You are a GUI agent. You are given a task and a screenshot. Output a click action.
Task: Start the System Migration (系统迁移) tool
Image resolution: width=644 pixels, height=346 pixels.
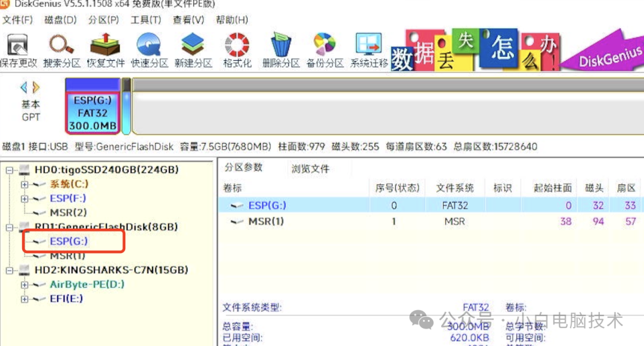tap(369, 50)
